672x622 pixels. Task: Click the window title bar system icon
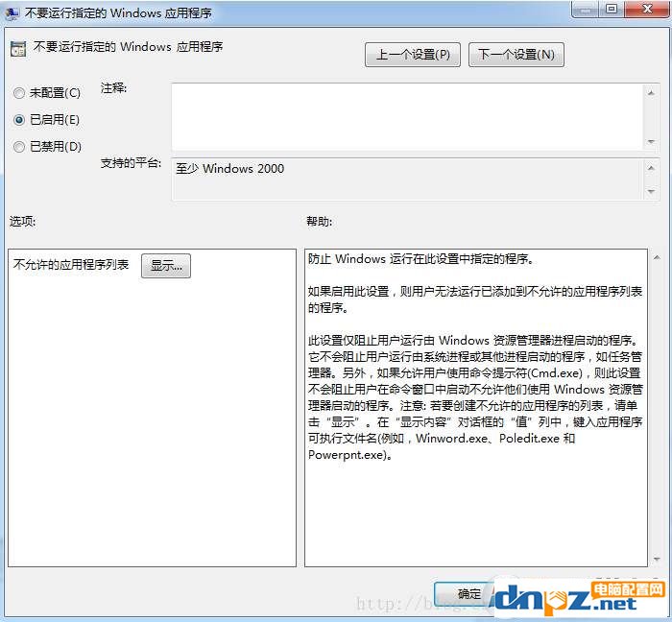12,13
